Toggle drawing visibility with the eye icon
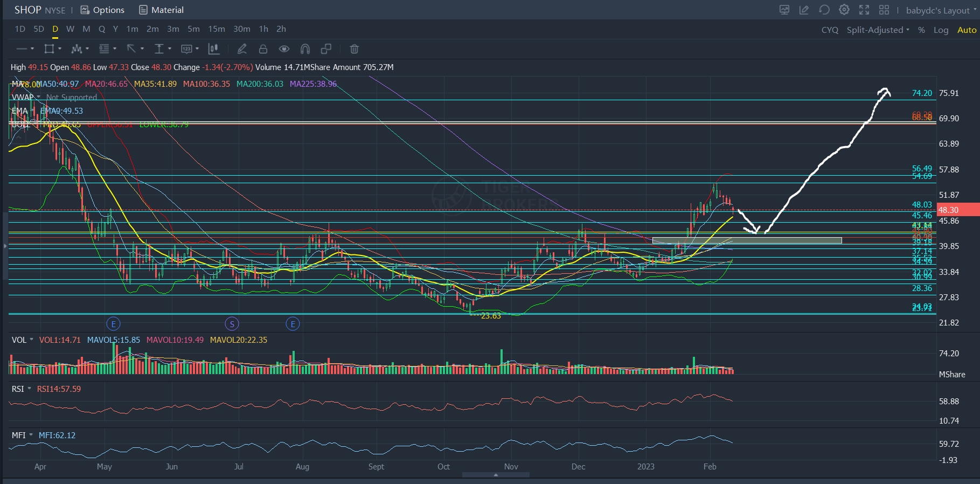The height and width of the screenshot is (484, 980). click(284, 49)
